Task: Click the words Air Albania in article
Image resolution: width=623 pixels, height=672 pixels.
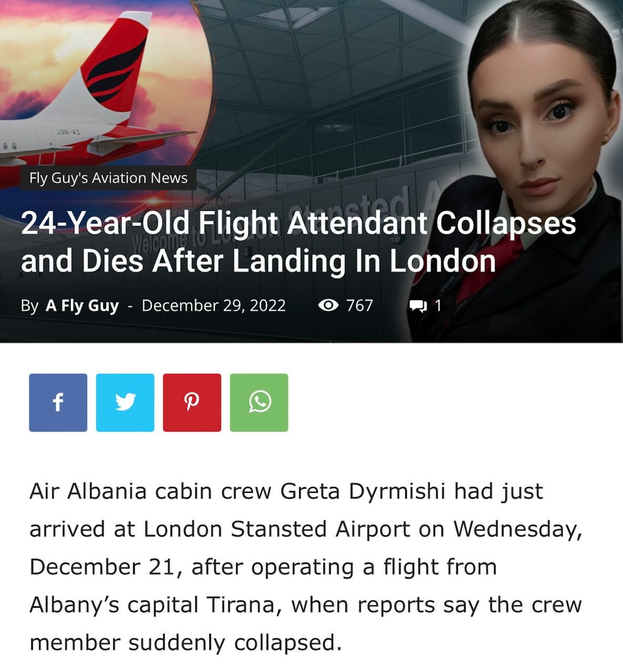Action: (x=88, y=491)
